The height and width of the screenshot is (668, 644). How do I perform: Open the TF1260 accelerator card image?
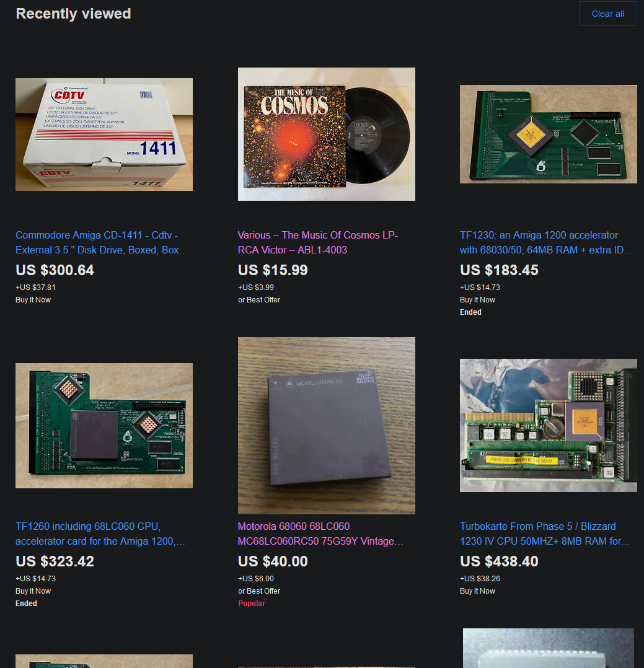[104, 426]
